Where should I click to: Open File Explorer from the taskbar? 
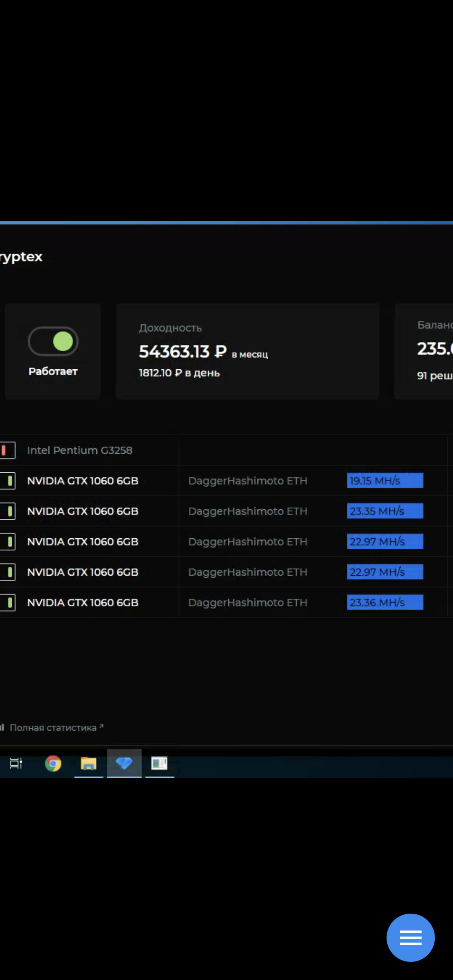89,763
